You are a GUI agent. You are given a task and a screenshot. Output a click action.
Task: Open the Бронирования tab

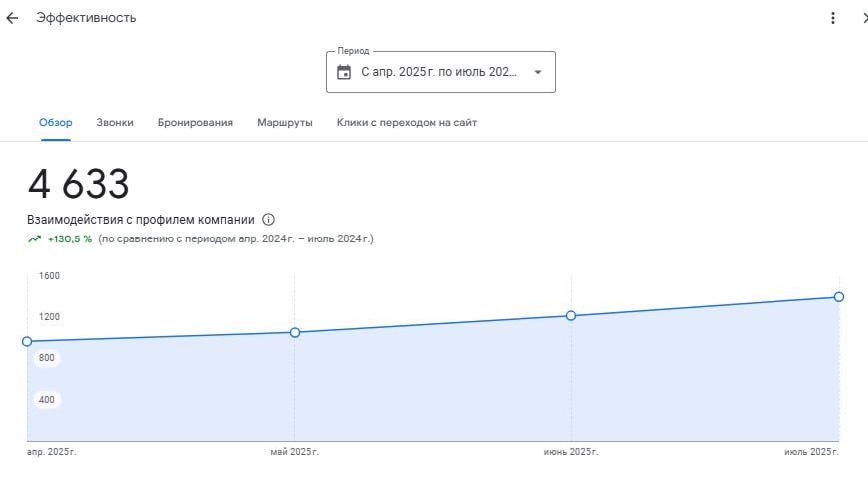(195, 122)
